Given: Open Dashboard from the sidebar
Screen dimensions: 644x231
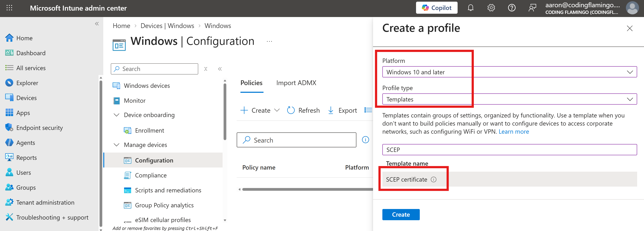Looking at the screenshot, I should click(x=31, y=53).
